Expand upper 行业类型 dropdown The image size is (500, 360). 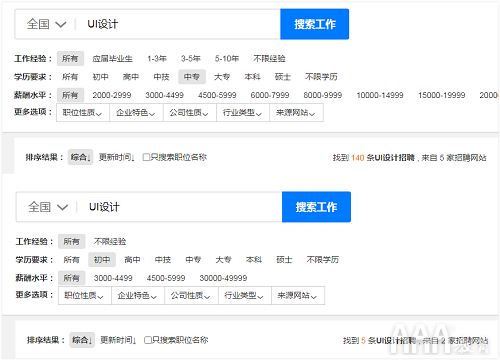click(x=243, y=113)
